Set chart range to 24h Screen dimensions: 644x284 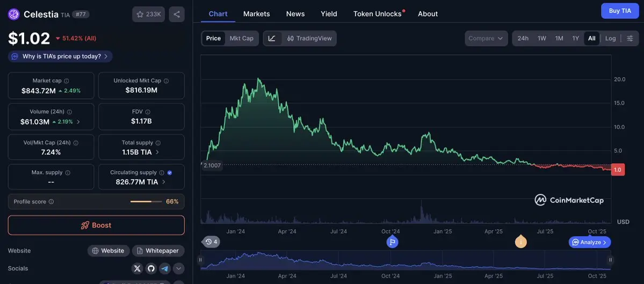pyautogui.click(x=523, y=38)
